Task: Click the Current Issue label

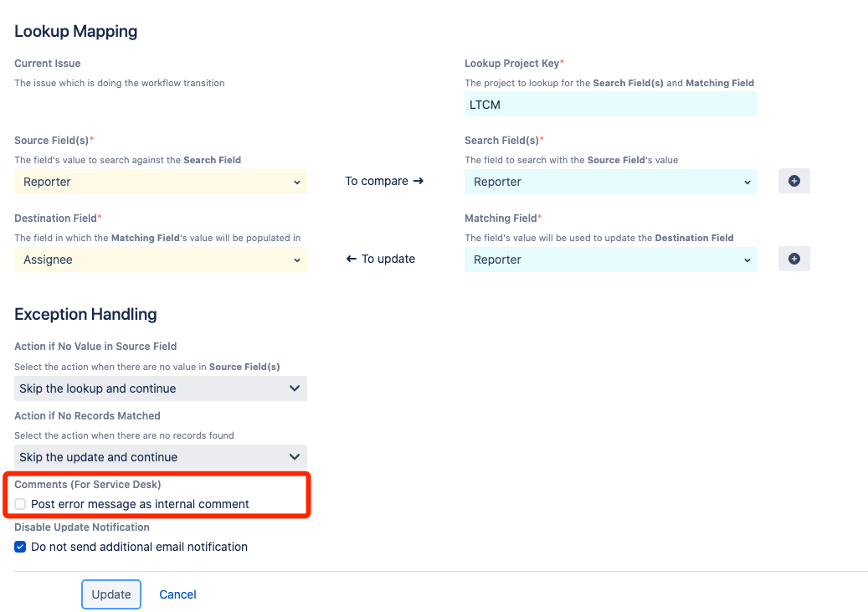Action: (x=48, y=64)
